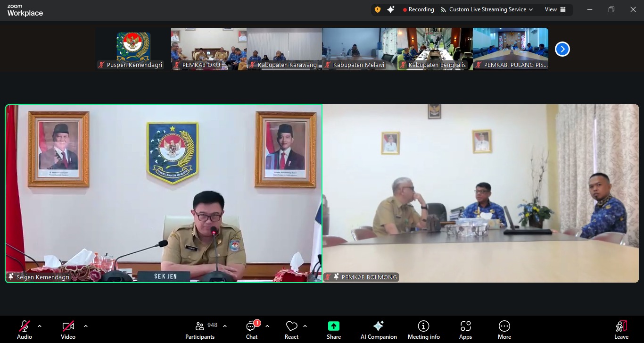Open the notification alert icon in title bar
Screen dimensions: 644x343
point(377,9)
